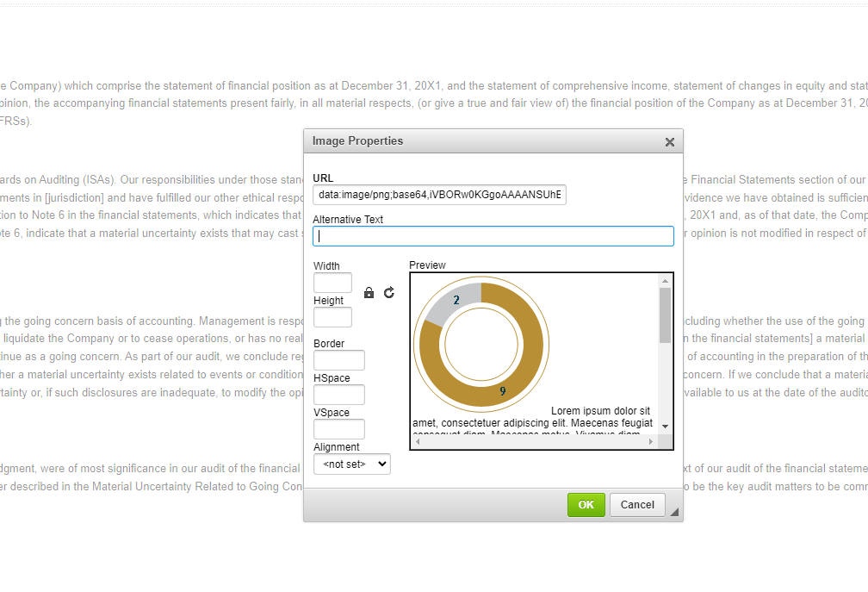Click the Width input box
The width and height of the screenshot is (868, 592).
click(x=332, y=283)
